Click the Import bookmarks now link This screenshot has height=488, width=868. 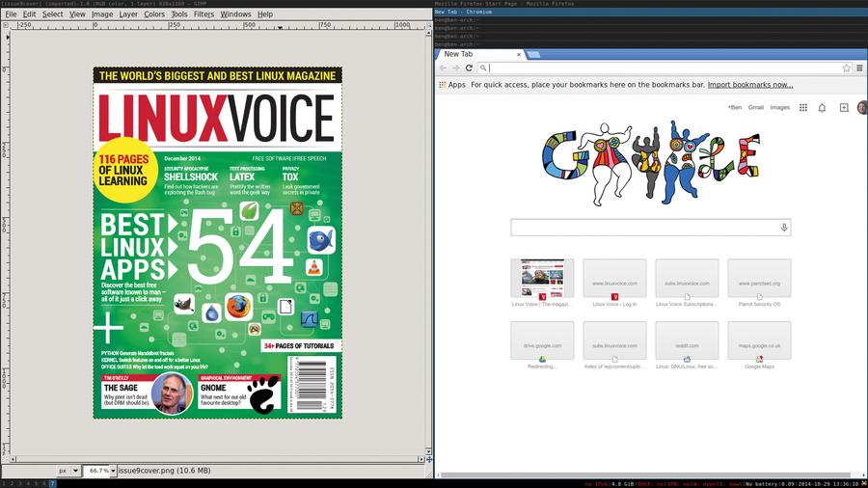(750, 85)
